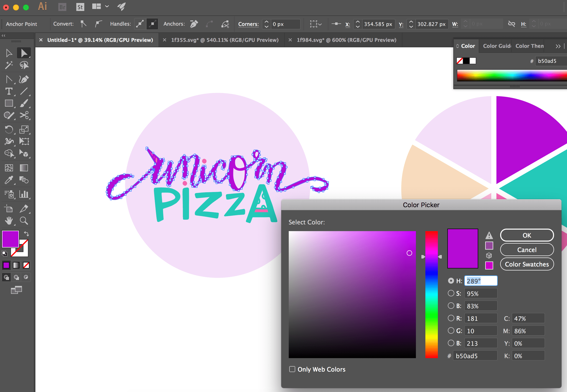Image resolution: width=567 pixels, height=392 pixels.
Task: Select the Pen tool
Action: pyautogui.click(x=24, y=79)
